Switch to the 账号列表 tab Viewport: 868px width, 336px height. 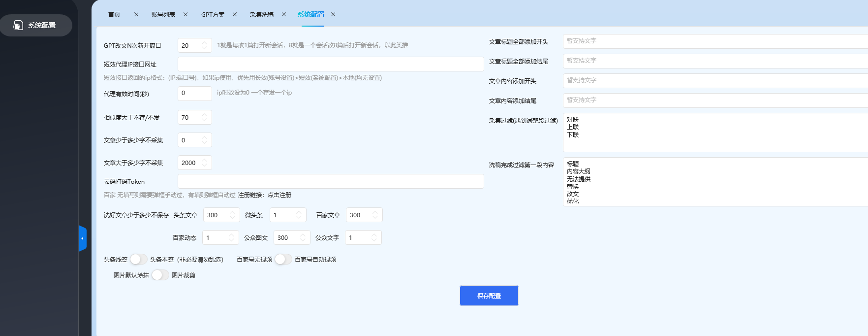[163, 15]
